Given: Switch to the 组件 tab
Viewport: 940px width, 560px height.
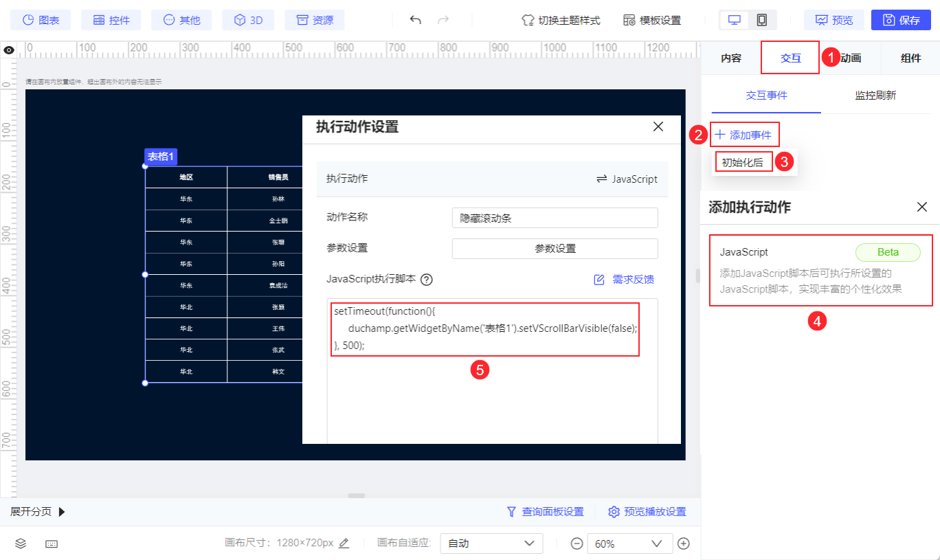Looking at the screenshot, I should coord(910,58).
